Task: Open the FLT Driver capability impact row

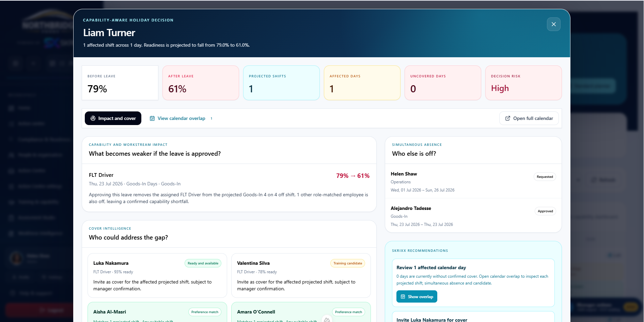Action: [229, 188]
